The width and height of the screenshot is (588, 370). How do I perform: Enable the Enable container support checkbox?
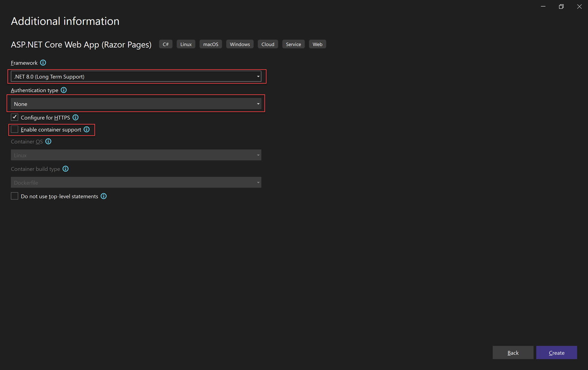click(x=14, y=130)
